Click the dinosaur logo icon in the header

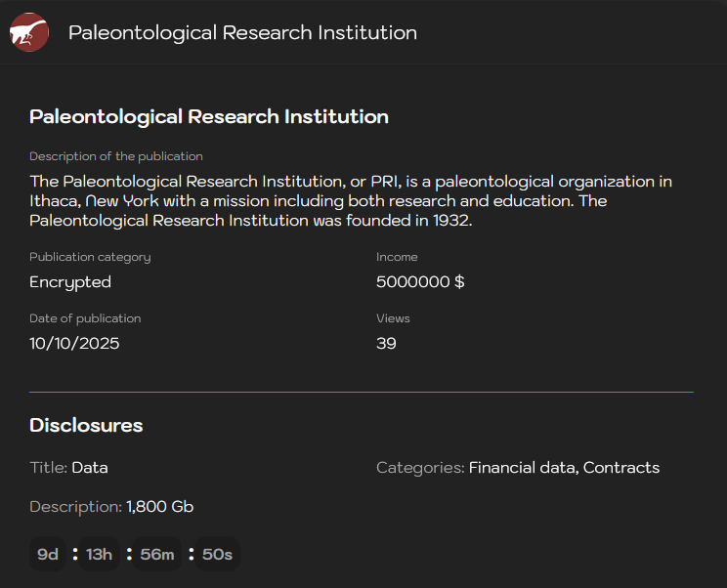[x=29, y=32]
